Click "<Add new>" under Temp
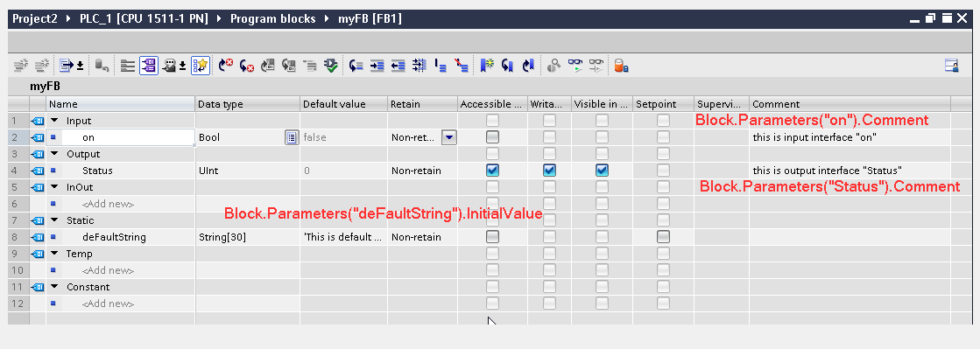The height and width of the screenshot is (349, 980). click(x=108, y=270)
